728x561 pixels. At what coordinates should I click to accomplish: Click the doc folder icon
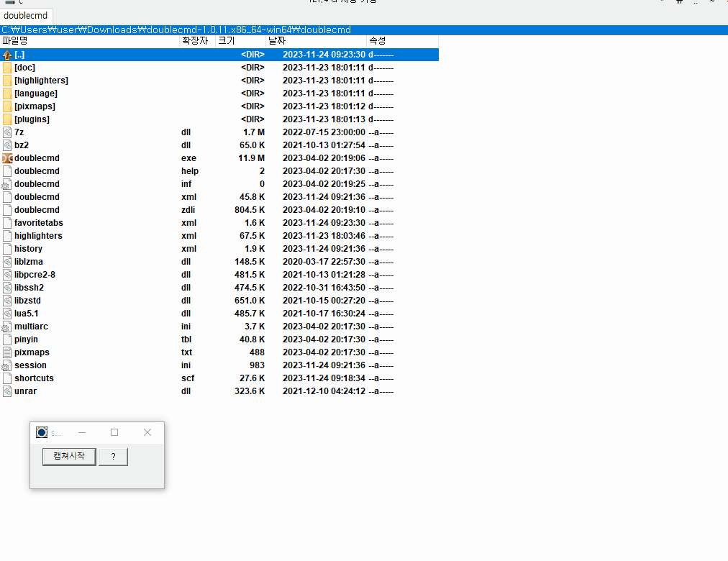point(7,68)
